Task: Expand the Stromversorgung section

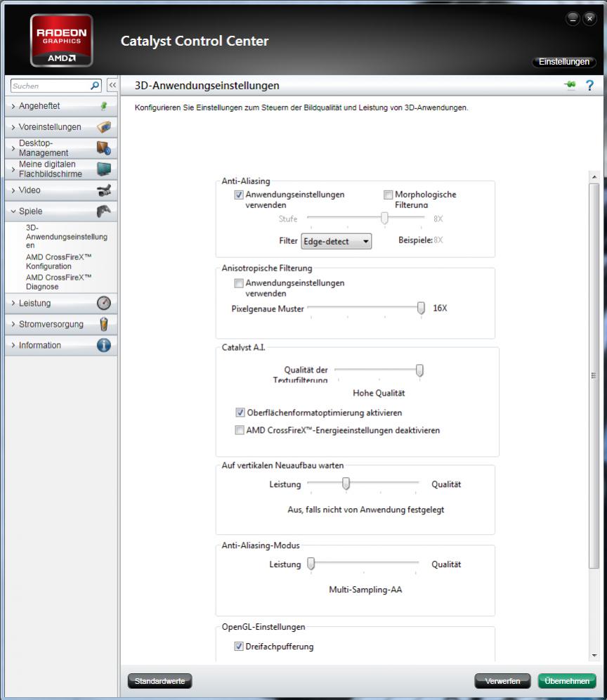Action: pyautogui.click(x=61, y=324)
